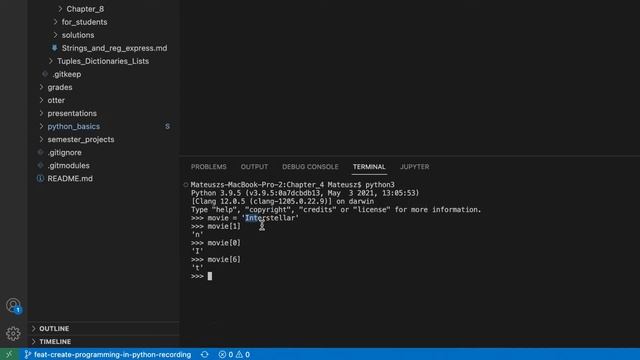Click the Synchronize Changes icon in status bar

point(204,354)
